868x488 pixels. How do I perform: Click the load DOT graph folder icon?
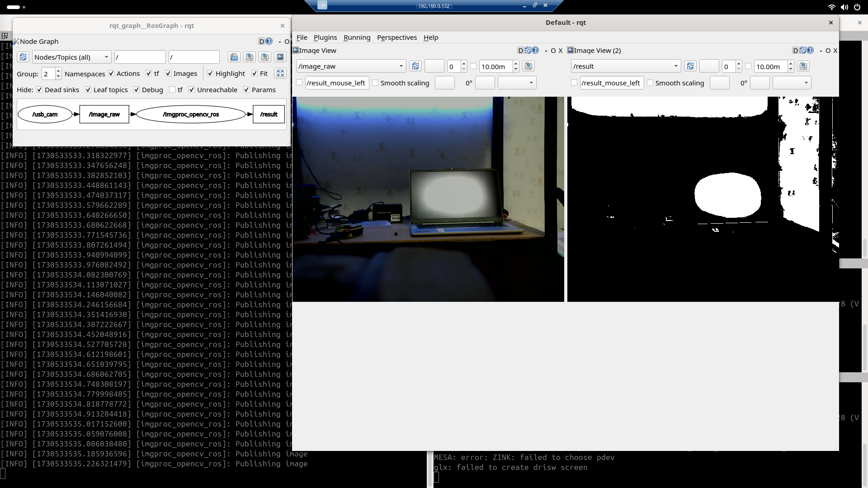(x=234, y=57)
